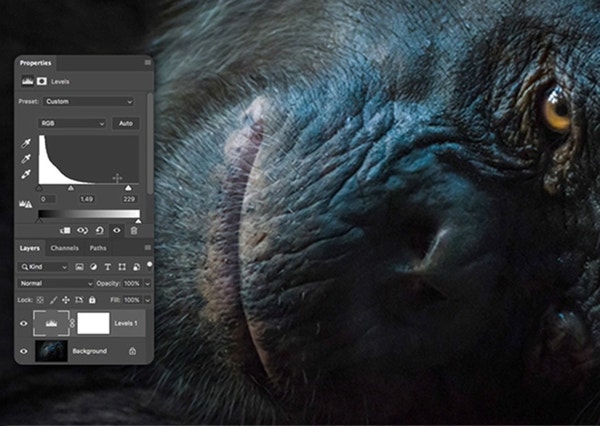This screenshot has width=600, height=426.
Task: Turn layer filtering on or off
Action: pos(150,265)
